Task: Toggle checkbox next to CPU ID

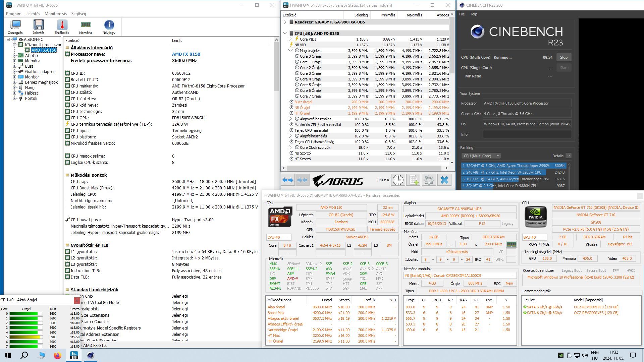Action: pos(67,73)
